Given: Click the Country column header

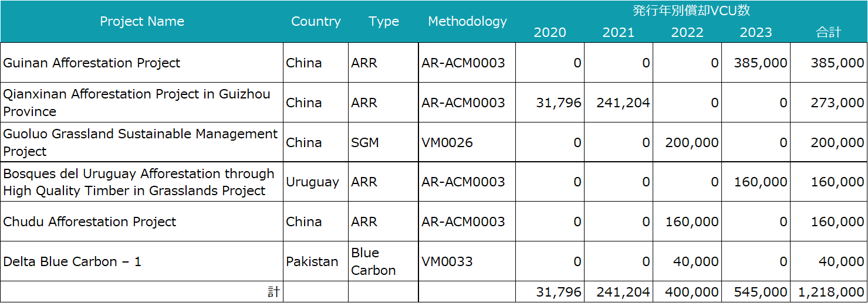Looking at the screenshot, I should click(316, 22).
